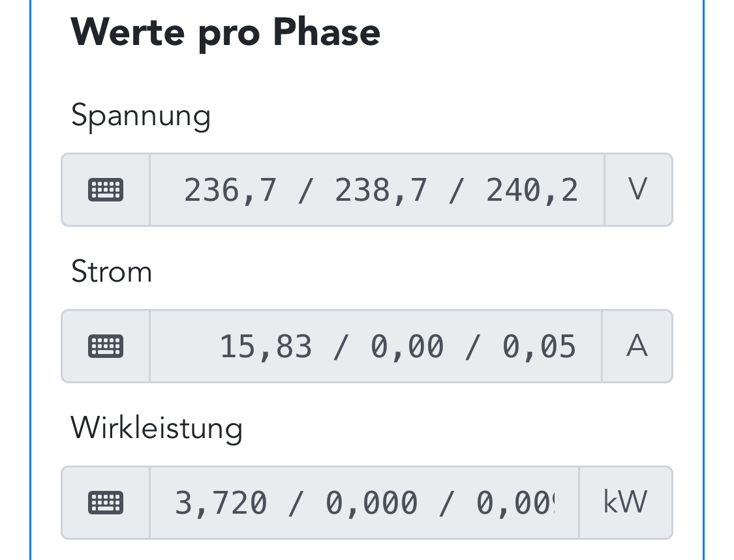Click the kW unit label for power
This screenshot has width=734, height=560.
tap(626, 502)
